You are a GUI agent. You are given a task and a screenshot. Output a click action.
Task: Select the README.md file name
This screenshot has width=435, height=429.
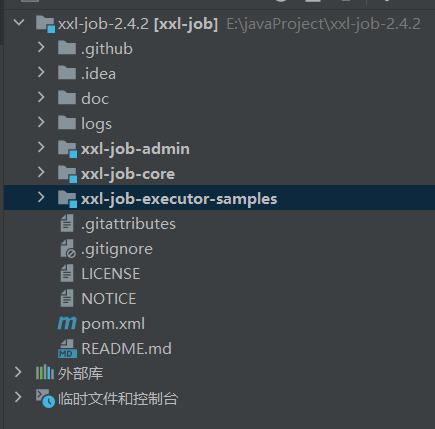126,349
